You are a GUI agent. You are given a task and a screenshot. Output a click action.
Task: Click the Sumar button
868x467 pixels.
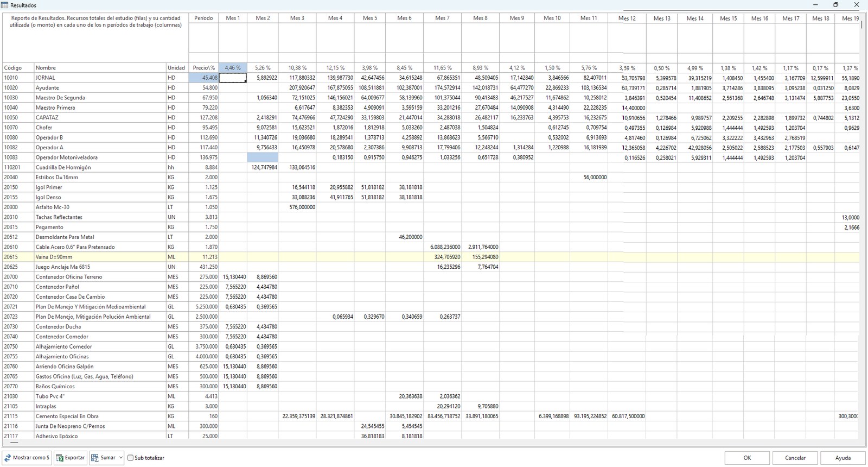(x=103, y=458)
